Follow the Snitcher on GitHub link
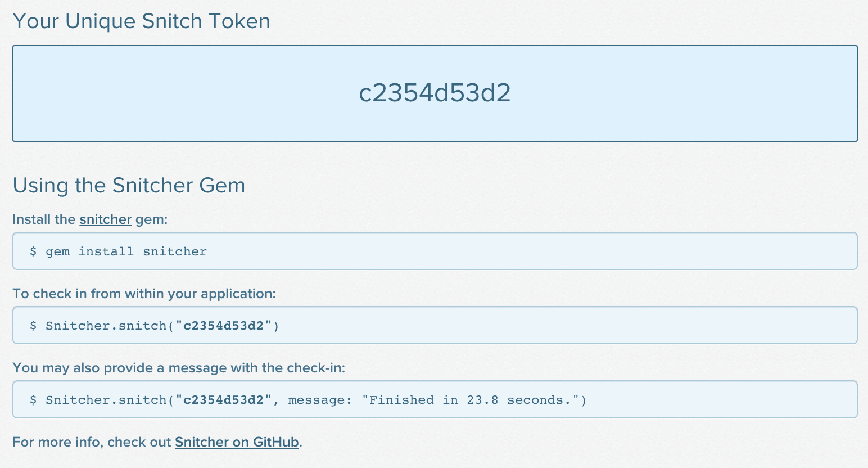868x468 pixels. pyautogui.click(x=237, y=442)
